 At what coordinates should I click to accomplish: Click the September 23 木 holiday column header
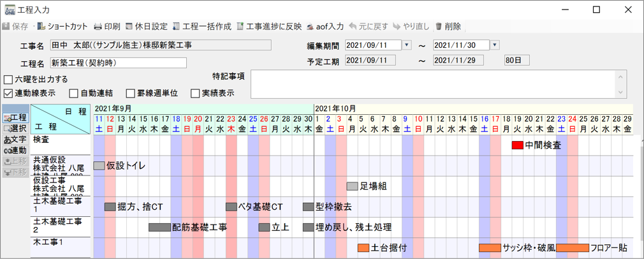click(x=231, y=124)
